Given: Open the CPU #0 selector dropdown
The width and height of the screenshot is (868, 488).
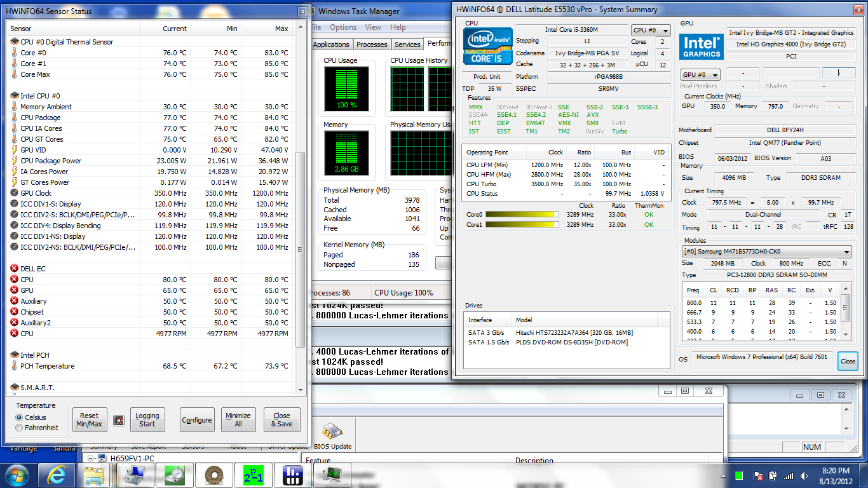Looking at the screenshot, I should click(x=651, y=30).
